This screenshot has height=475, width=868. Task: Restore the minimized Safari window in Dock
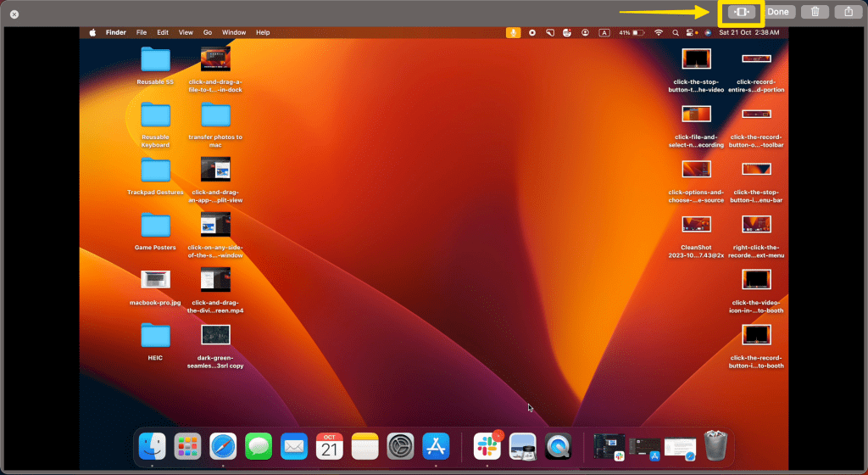(x=681, y=449)
